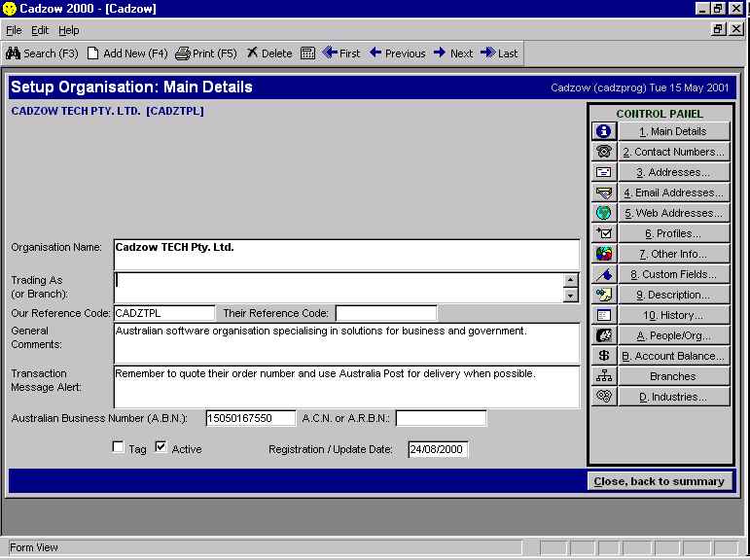Open the File menu
Viewport: 750px width, 560px height.
coord(14,30)
